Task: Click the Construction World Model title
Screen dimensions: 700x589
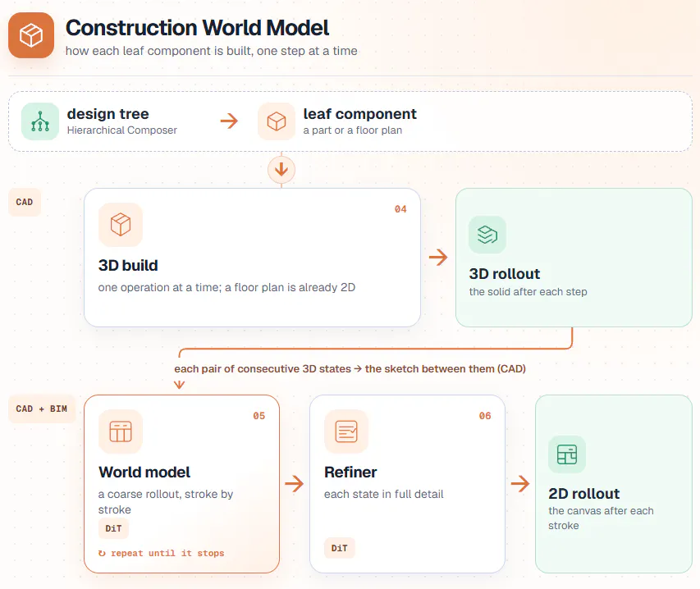Action: click(197, 28)
